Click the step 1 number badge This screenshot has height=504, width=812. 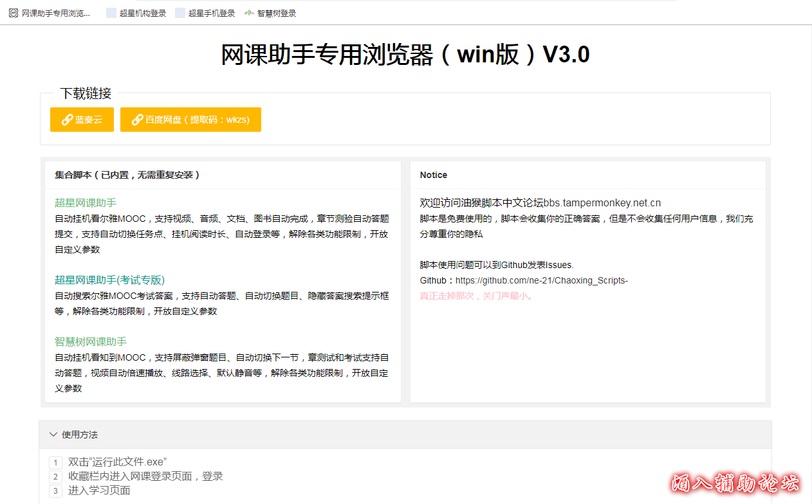[56, 462]
